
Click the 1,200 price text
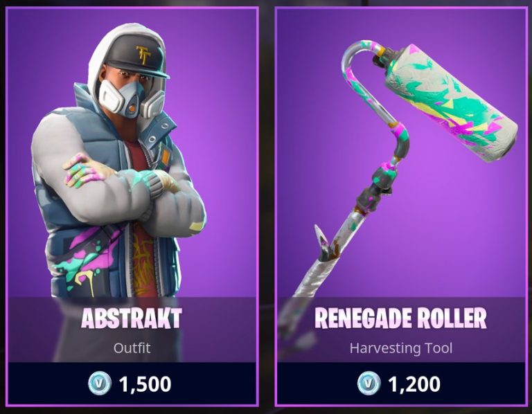(414, 384)
